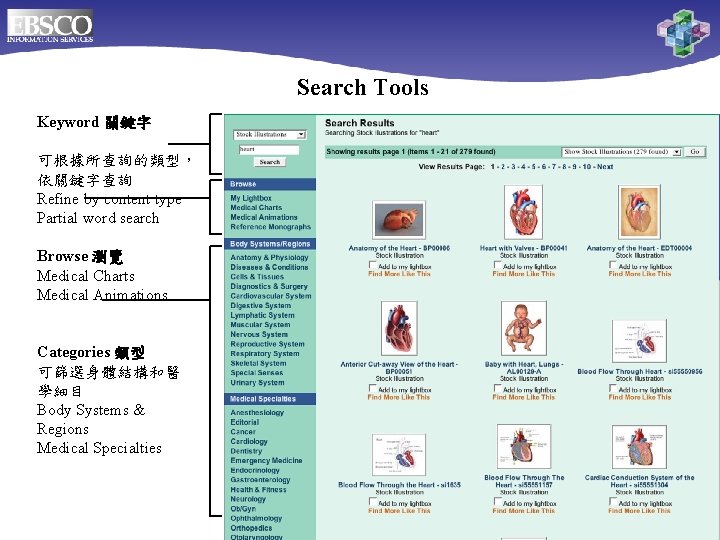Open Anatomy of the Heart EDT00004 thumbnail

[x=639, y=212]
